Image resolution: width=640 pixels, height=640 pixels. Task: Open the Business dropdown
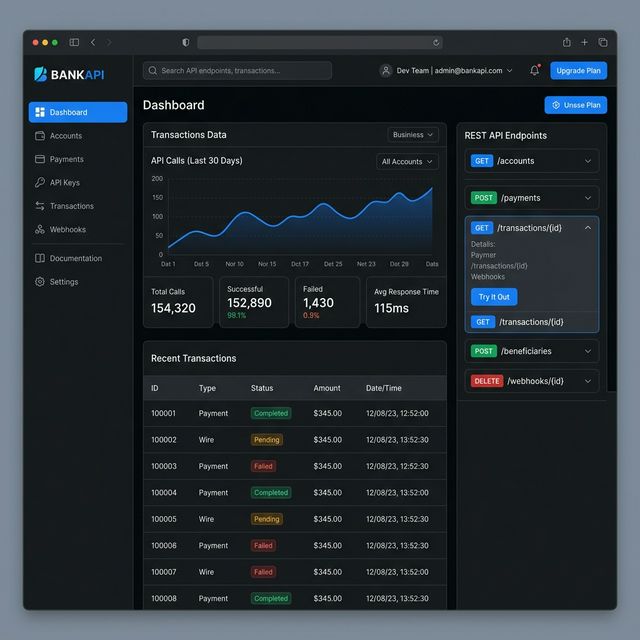click(413, 135)
